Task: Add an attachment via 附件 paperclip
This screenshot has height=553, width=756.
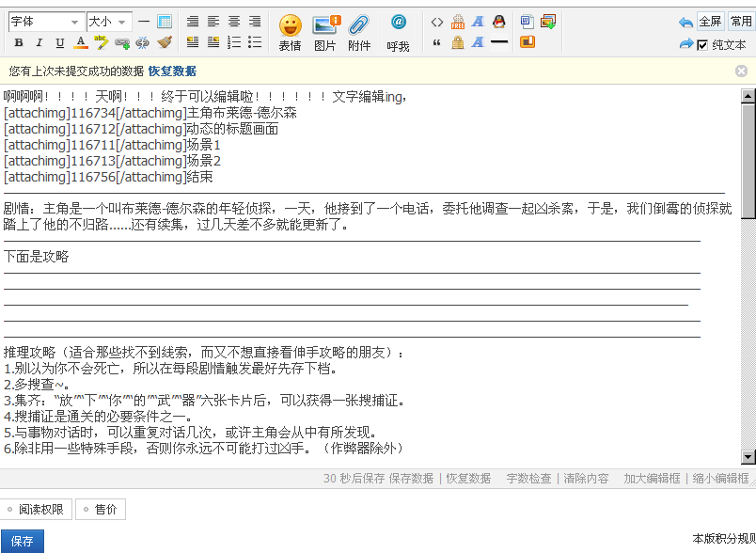Action: 359,33
